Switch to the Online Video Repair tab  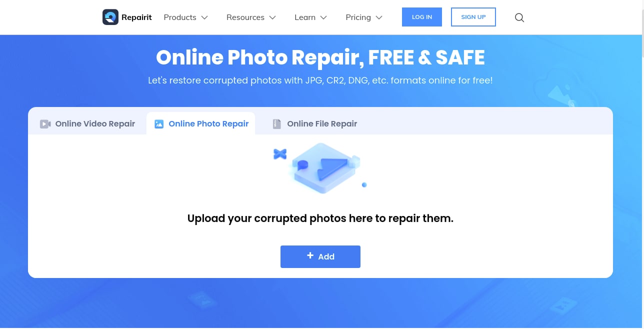[87, 123]
